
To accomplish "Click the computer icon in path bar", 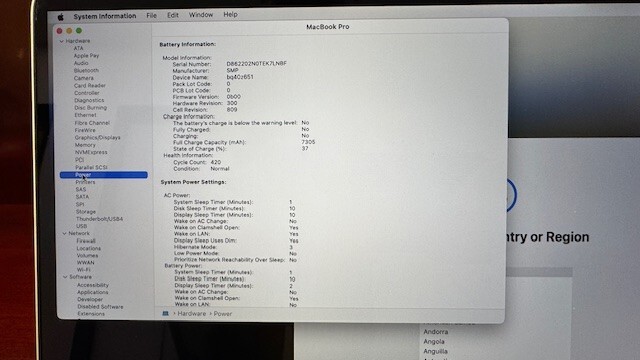I will pyautogui.click(x=165, y=313).
